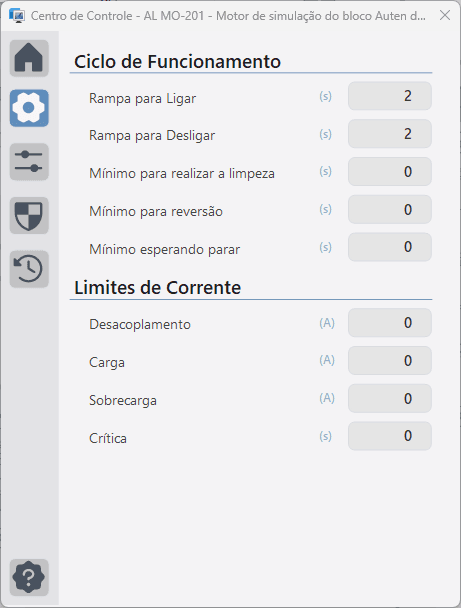Screen dimensions: 461x608
Task: Click the Limites de Corrente heading
Action: click(x=157, y=288)
